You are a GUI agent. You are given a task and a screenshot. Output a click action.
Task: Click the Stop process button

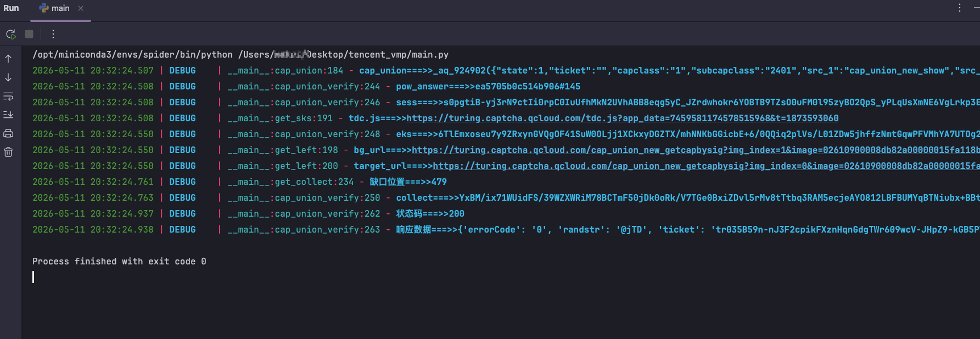point(29,34)
